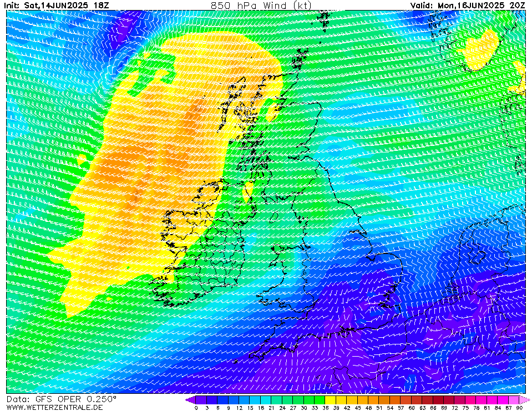Select the 'Init: Sat,14JUN2025 18Z' label
The image size is (532, 411).
click(57, 5)
